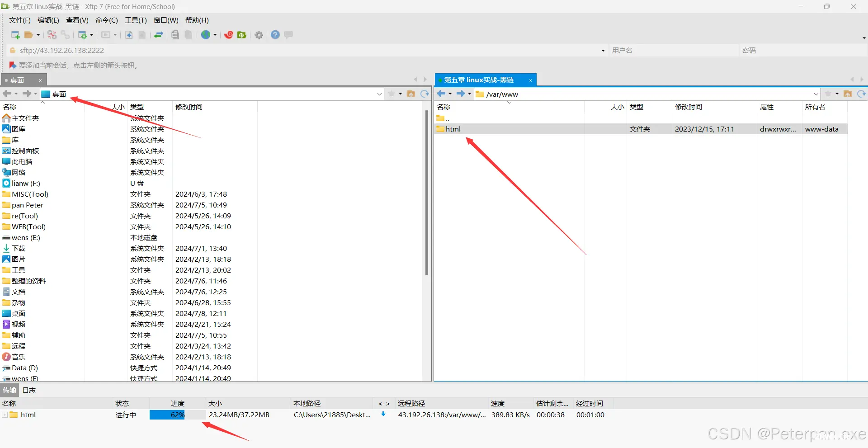The image size is (868, 448).
Task: Refresh the local pane listing
Action: tap(425, 94)
